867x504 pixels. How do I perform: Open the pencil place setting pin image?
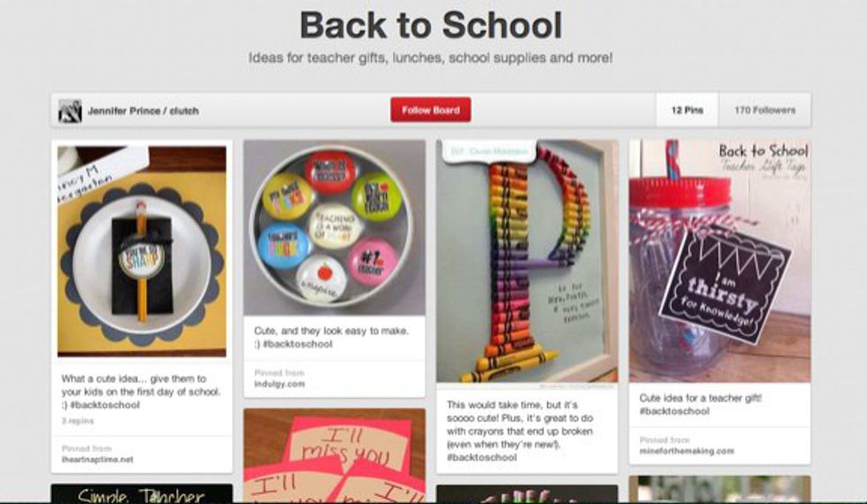tap(142, 251)
